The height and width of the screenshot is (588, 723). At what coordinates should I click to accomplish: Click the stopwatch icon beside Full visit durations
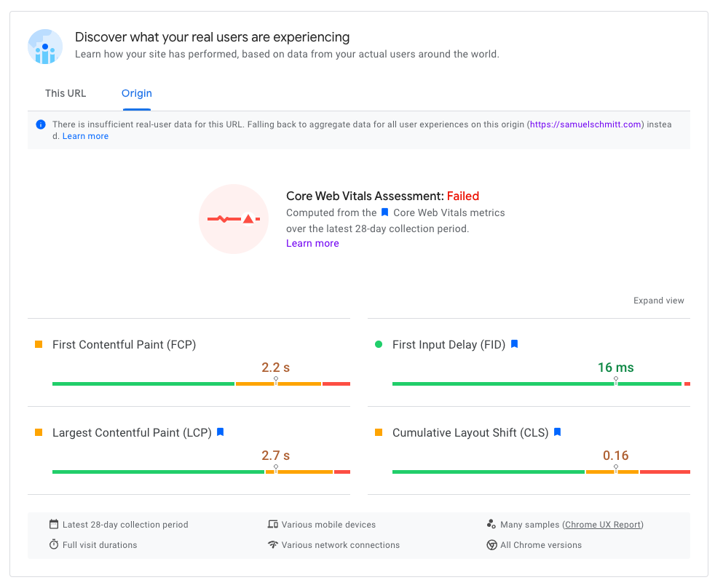click(54, 544)
